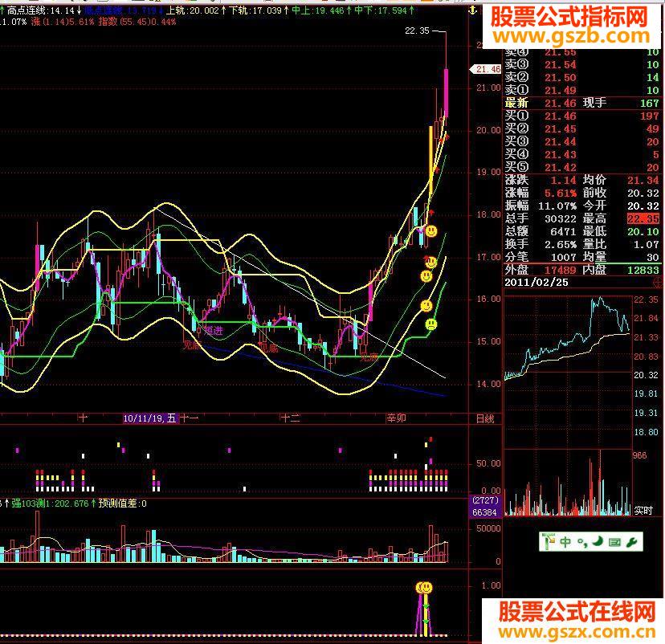Click the green sprout icon in bottom toolbar

point(548,540)
